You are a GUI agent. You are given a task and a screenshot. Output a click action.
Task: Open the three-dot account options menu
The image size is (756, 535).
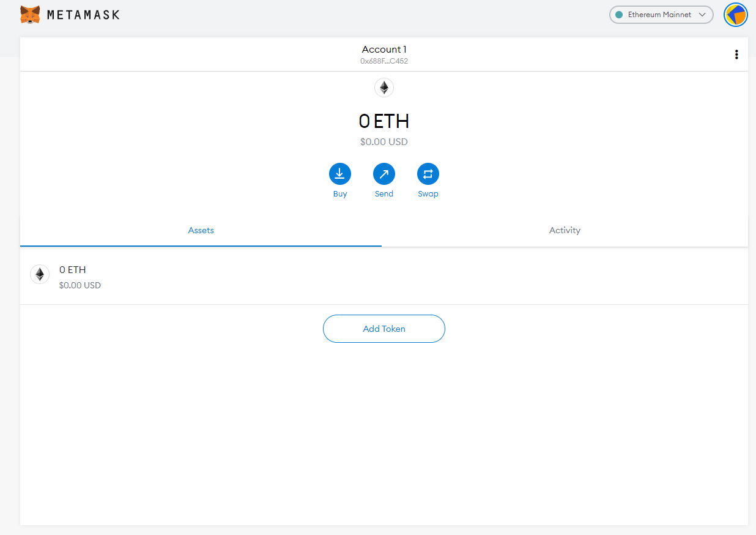(736, 54)
